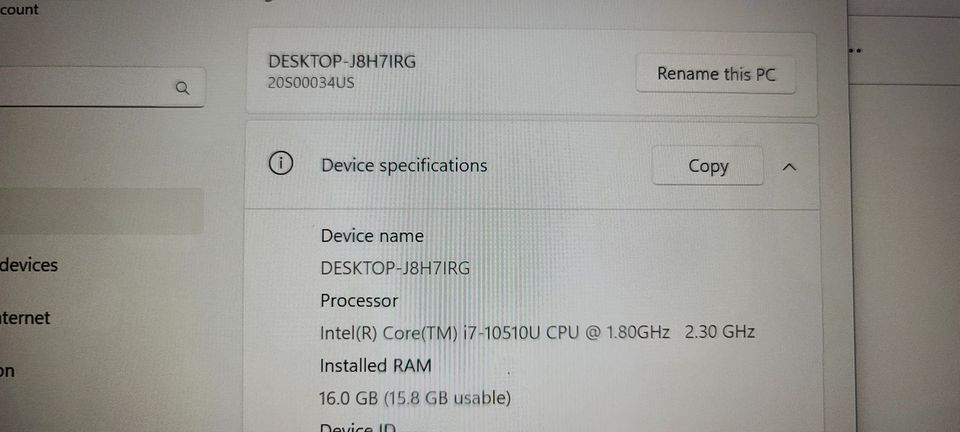
Task: Focus the settings search field
Action: pos(102,88)
